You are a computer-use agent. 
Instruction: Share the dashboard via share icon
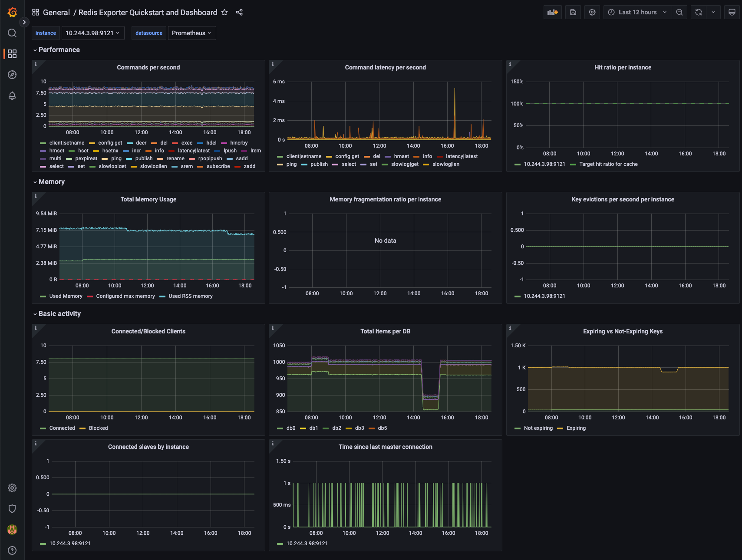239,13
